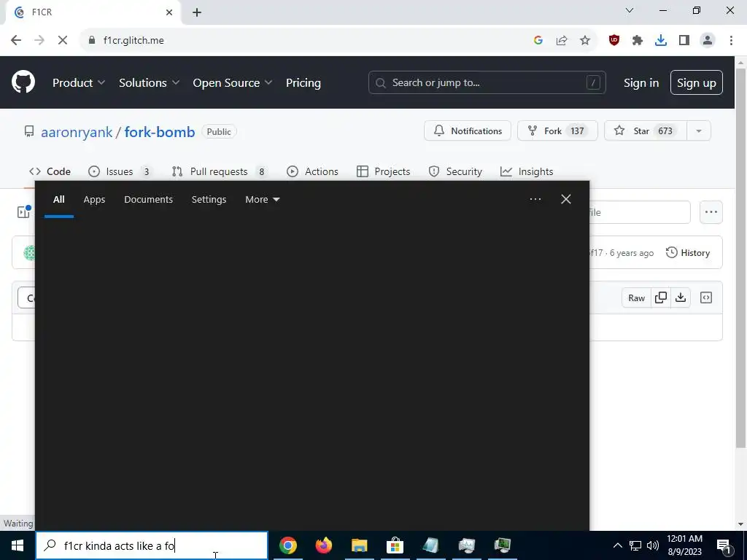Focus GitHub search or jump field
This screenshot has height=560, width=747.
coord(487,82)
